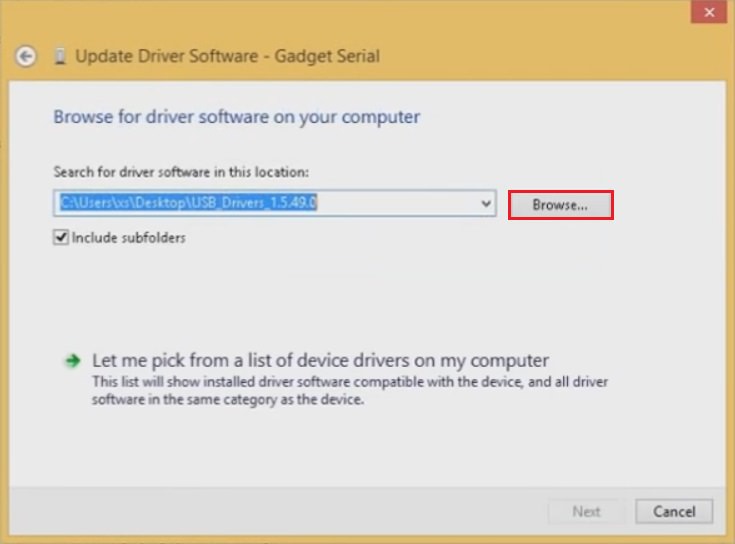This screenshot has height=544, width=735.
Task: Click the grey footer bar left of Next
Action: click(x=270, y=511)
